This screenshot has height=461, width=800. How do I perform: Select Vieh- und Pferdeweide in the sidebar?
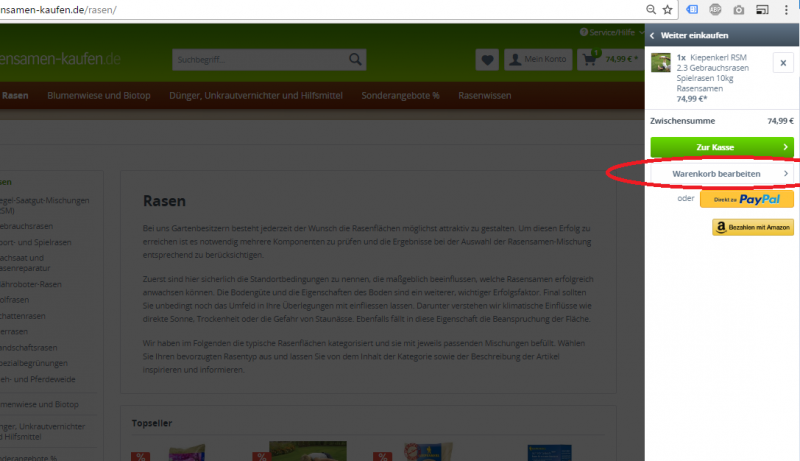pos(38,379)
